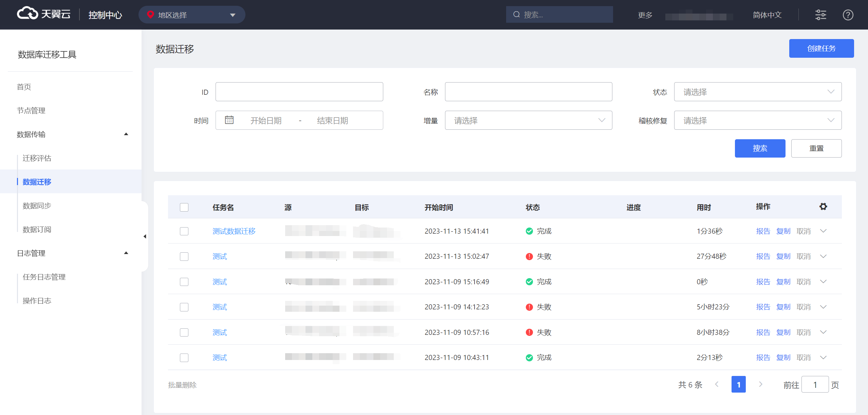Click the header 搜索 search box
The image size is (868, 415).
coord(559,15)
